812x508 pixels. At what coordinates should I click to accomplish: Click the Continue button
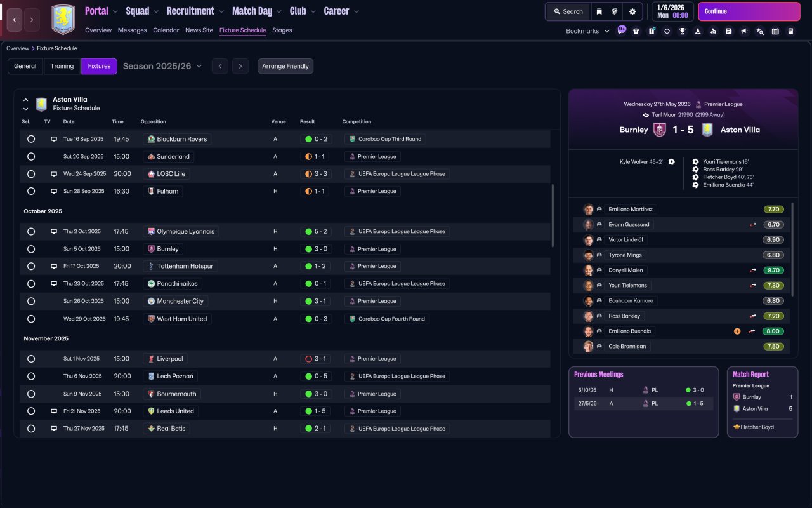click(749, 11)
